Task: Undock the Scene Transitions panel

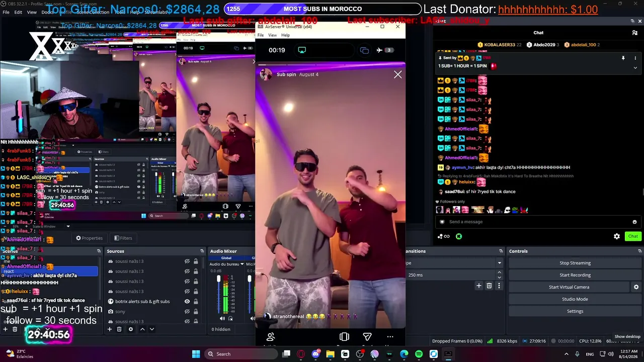Action: coord(501,251)
